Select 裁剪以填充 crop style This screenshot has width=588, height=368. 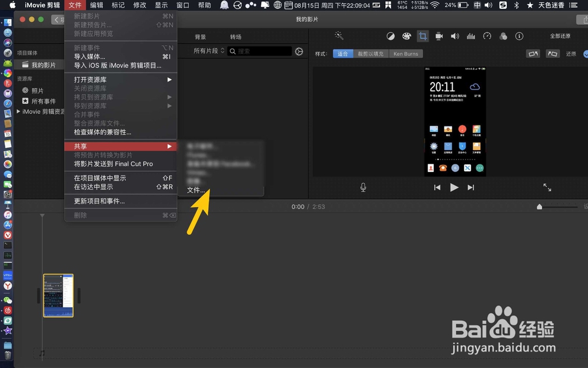370,54
